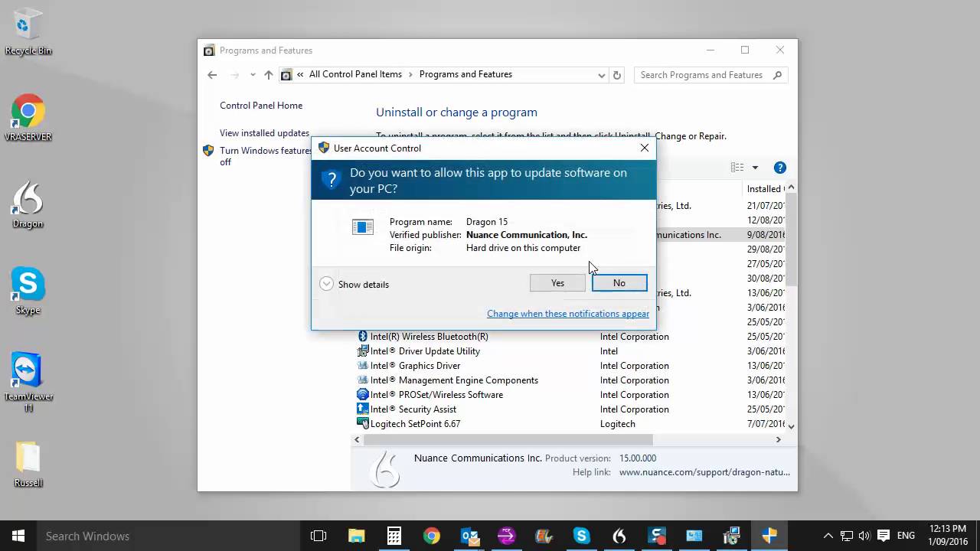
Task: Open Turn Windows features on or off
Action: pyautogui.click(x=265, y=156)
